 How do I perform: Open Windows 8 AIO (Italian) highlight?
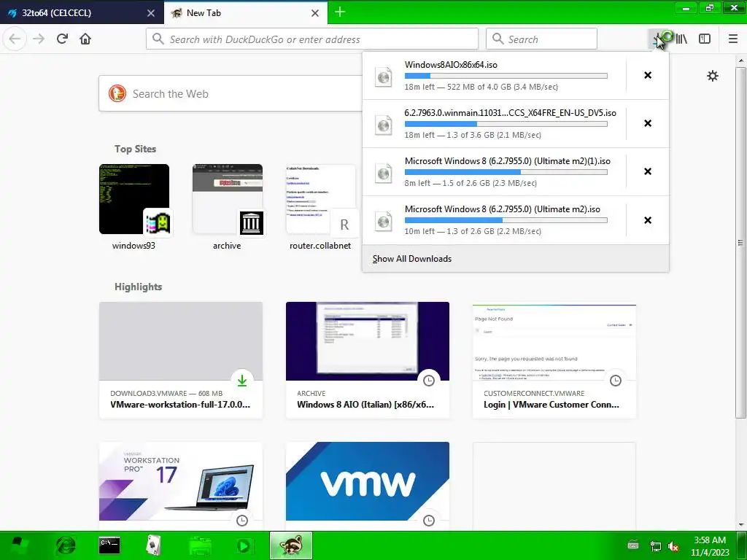tap(368, 360)
